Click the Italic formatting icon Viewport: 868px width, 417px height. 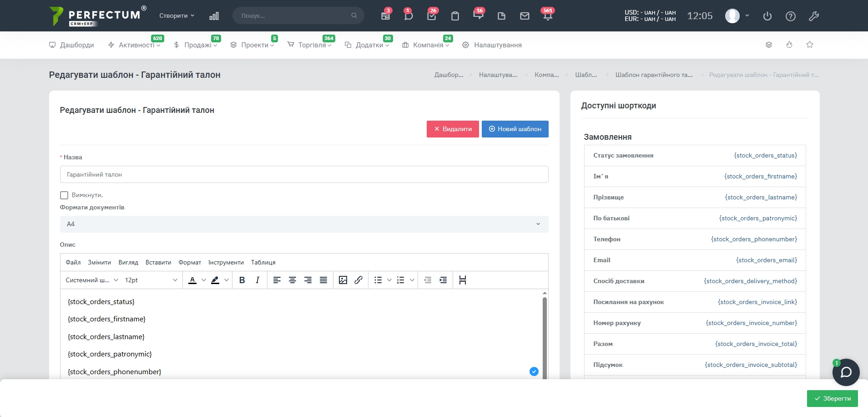(x=257, y=280)
